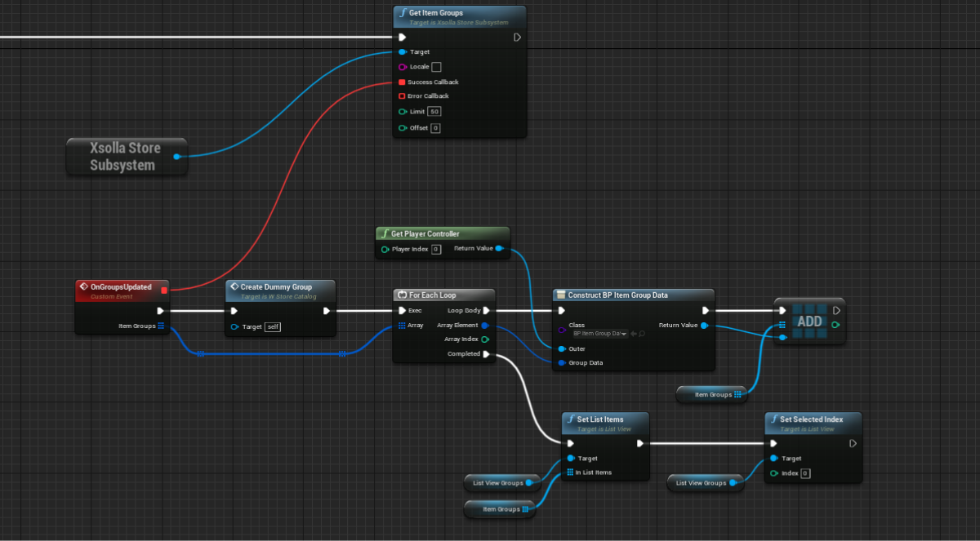The width and height of the screenshot is (980, 541).
Task: Select the Xsolla Store Subsystem node
Action: coord(125,156)
